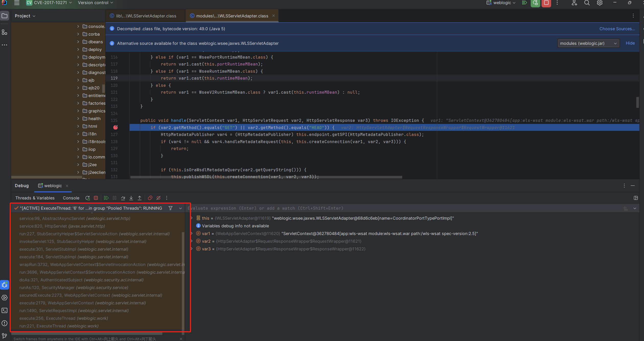Switch to the lib WLSServletAdapter.class tab
Image resolution: width=644 pixels, height=341 pixels.
146,16
